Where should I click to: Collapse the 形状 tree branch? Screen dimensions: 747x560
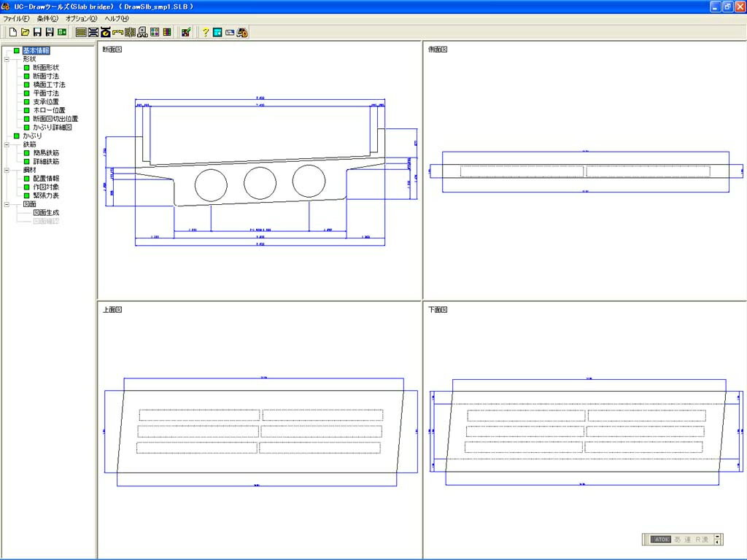pyautogui.click(x=7, y=59)
